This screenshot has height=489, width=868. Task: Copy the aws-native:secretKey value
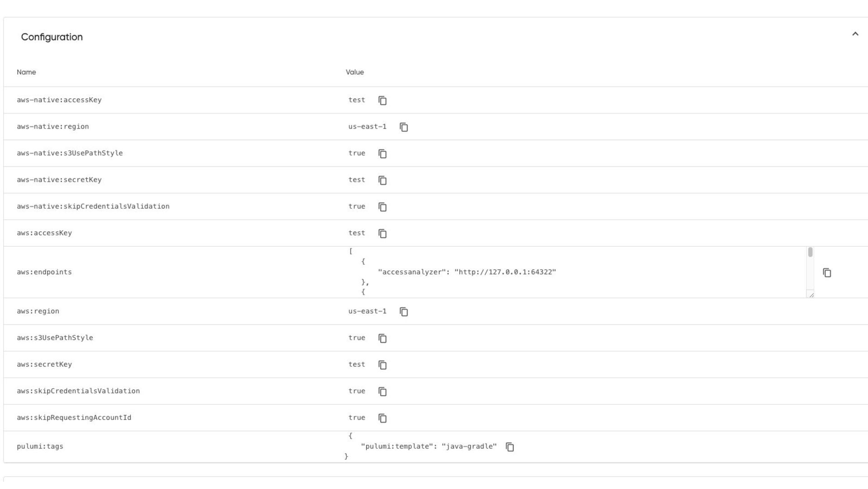pos(382,181)
